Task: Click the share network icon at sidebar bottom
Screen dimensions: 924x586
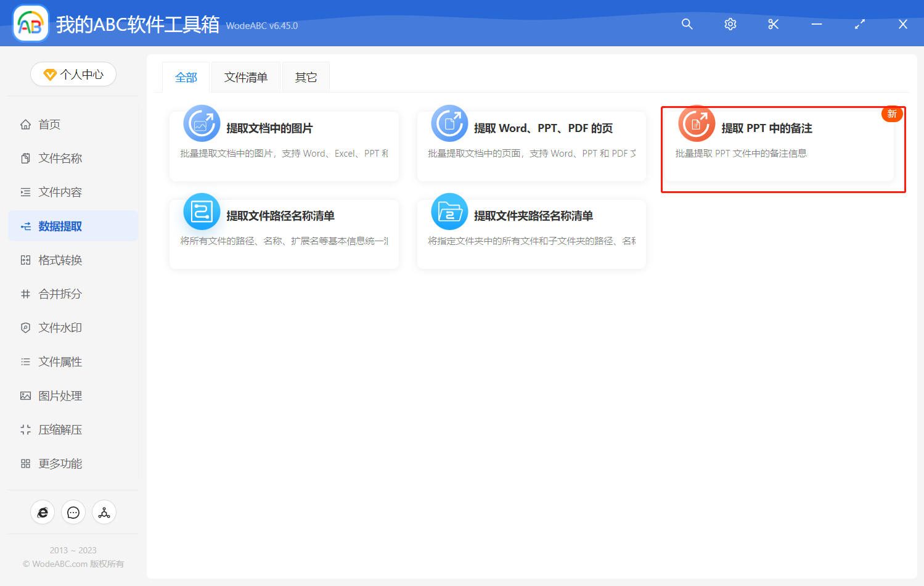Action: (x=104, y=512)
